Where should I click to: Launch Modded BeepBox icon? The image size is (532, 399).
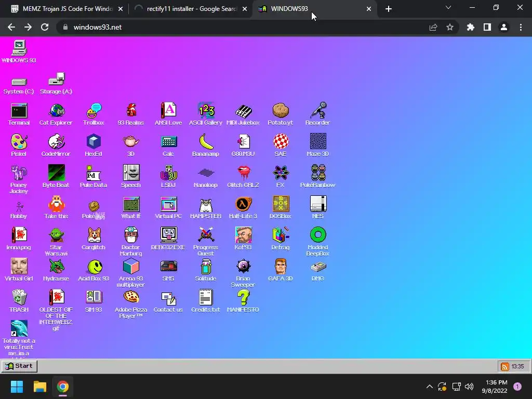point(318,242)
